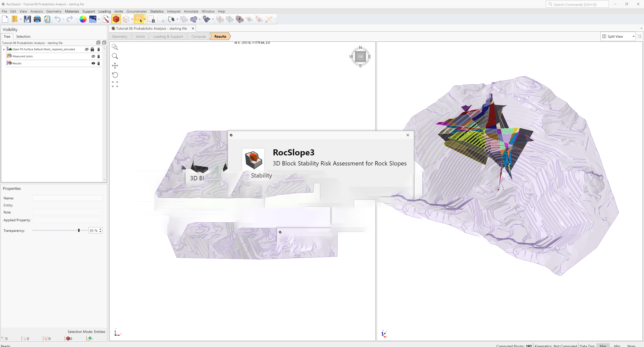Expand the Open Pit Surface tree node
Viewport: 644px width, 347px height.
tap(4, 50)
